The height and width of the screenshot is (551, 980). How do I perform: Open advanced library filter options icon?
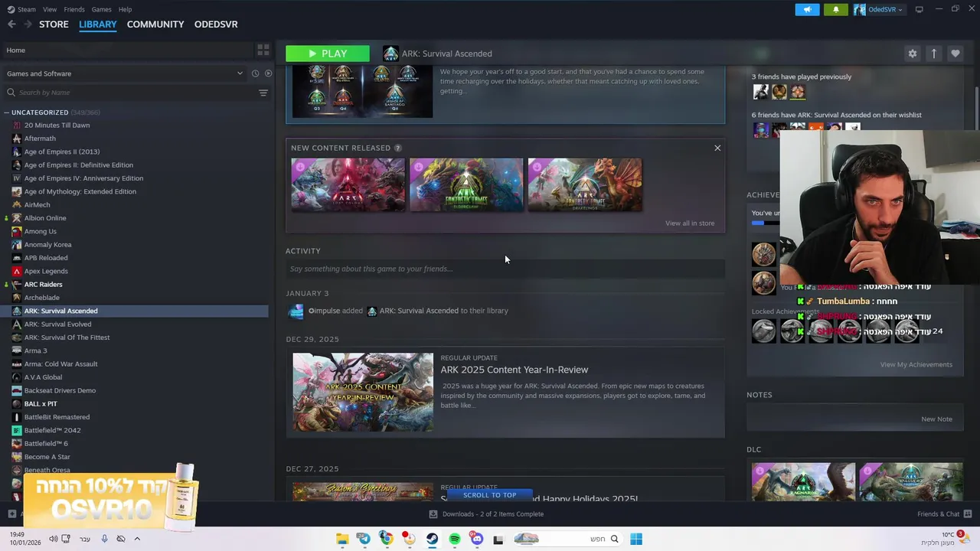click(x=263, y=93)
